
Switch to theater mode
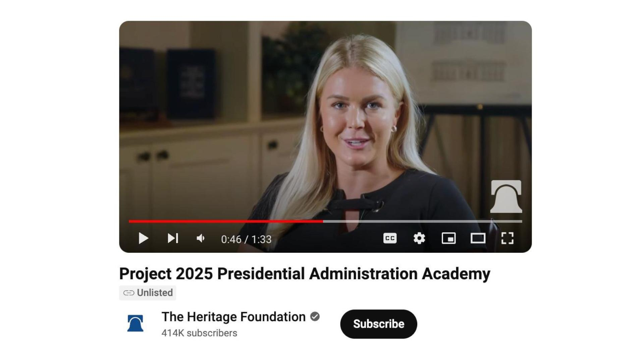pyautogui.click(x=478, y=238)
